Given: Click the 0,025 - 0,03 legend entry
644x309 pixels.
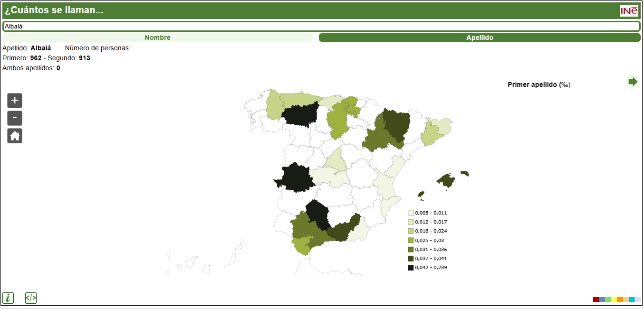Looking at the screenshot, I should [x=428, y=240].
